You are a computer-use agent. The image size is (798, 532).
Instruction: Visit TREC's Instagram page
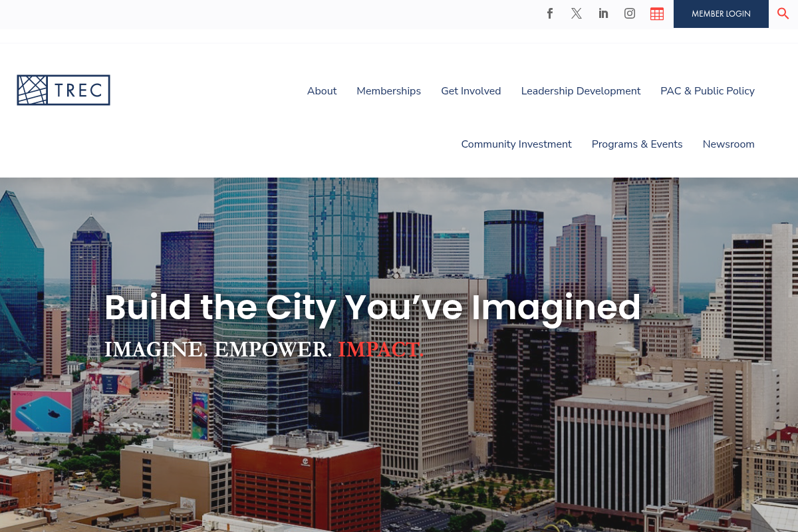[630, 13]
